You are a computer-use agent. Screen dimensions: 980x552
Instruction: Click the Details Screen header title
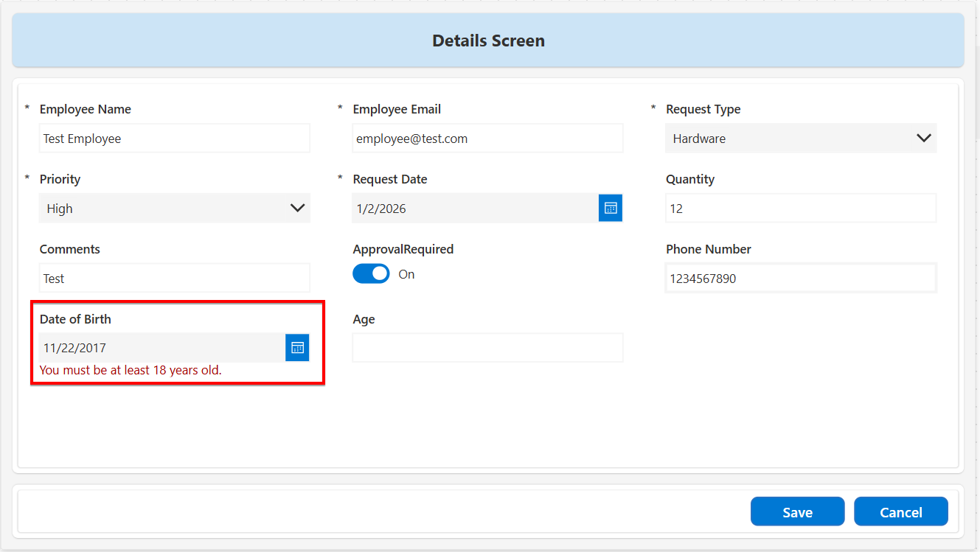tap(488, 41)
